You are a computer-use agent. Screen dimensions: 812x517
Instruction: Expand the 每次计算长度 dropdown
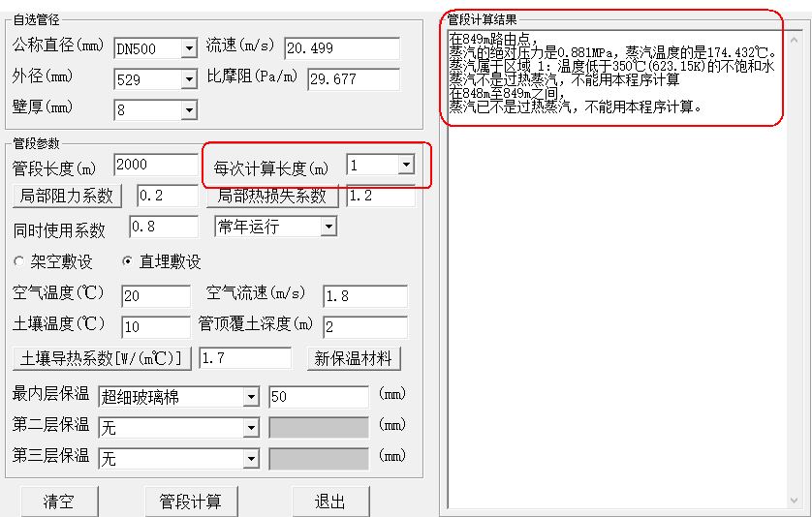(405, 166)
